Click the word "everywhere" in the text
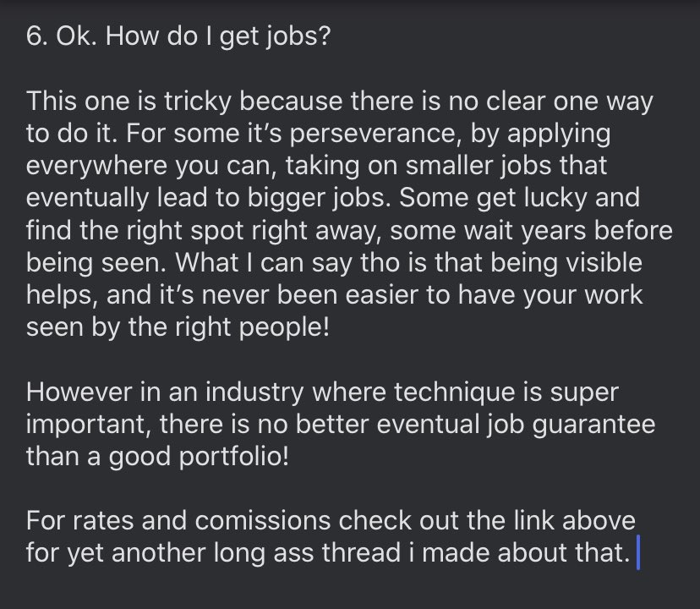 [x=96, y=167]
